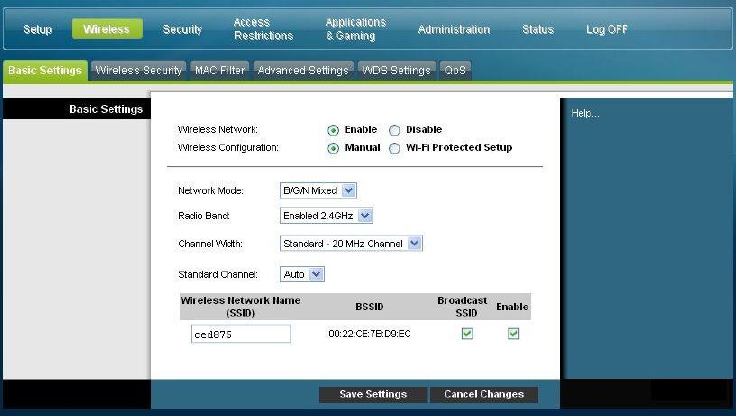The image size is (736, 416).
Task: Open the Network Mode dropdown
Action: [318, 191]
